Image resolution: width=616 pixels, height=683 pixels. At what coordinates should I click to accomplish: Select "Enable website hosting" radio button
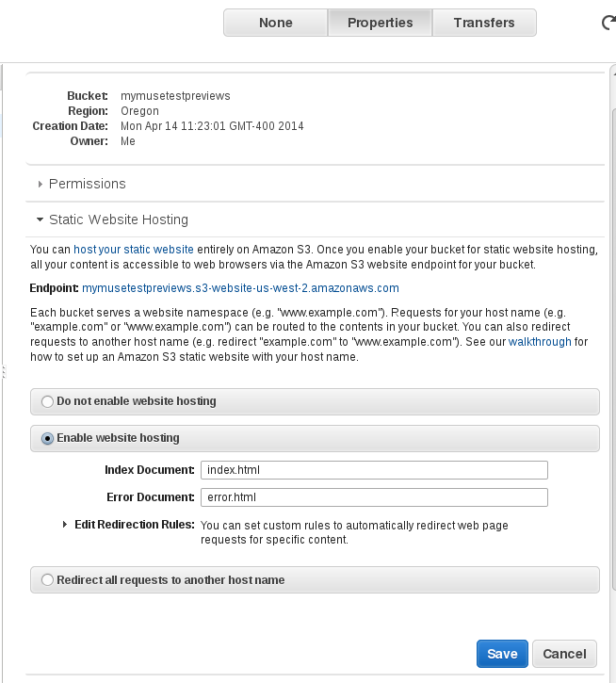(x=48, y=438)
